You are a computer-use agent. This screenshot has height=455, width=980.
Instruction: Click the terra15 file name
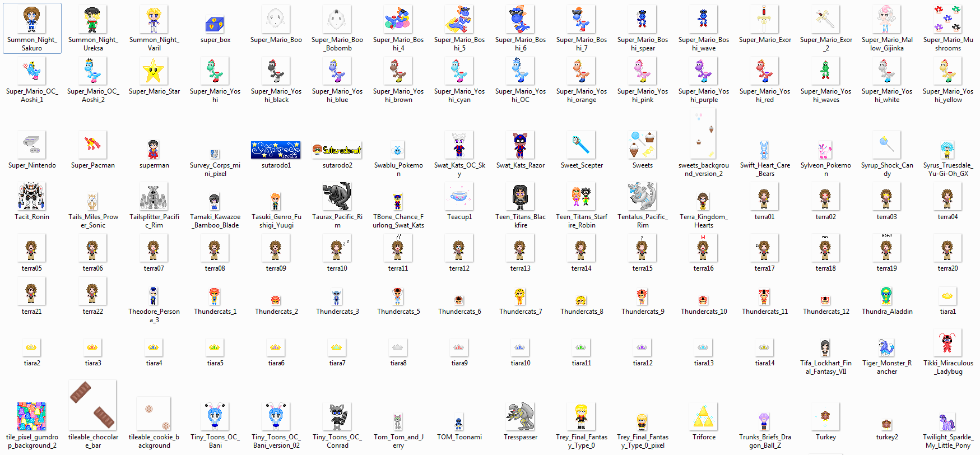tap(643, 268)
